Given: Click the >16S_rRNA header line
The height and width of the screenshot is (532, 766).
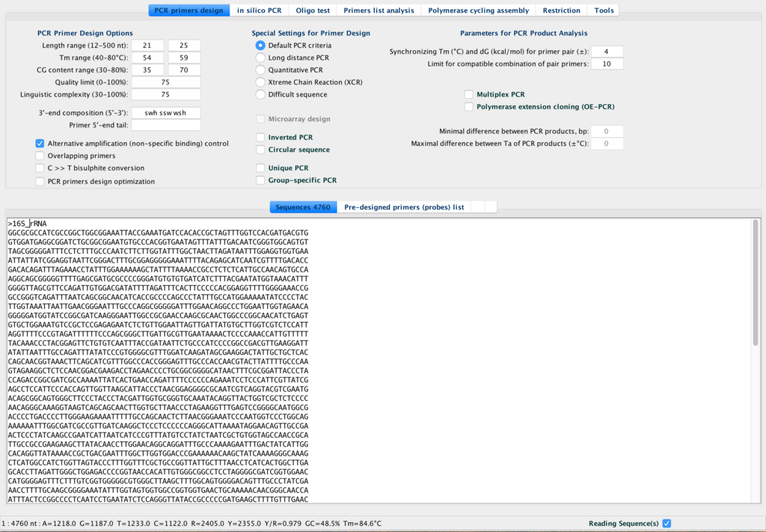Looking at the screenshot, I should click(28, 223).
